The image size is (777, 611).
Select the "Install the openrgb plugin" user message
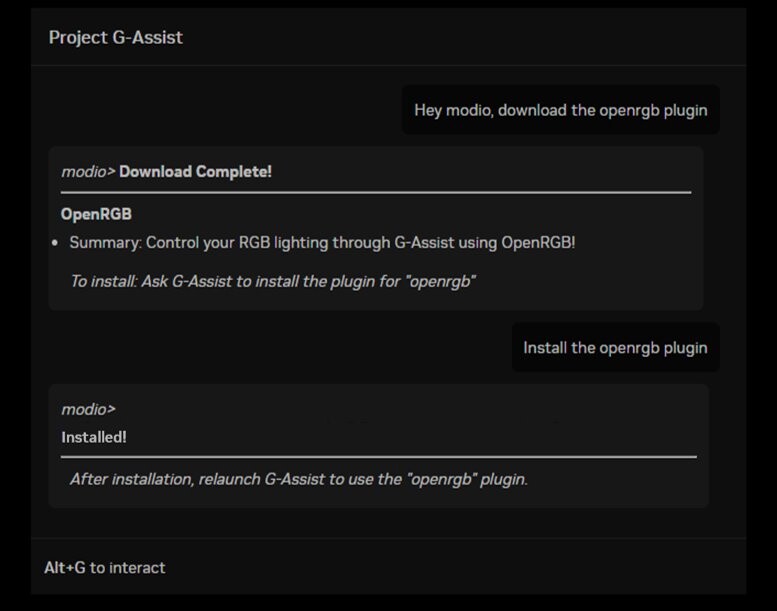pyautogui.click(x=614, y=348)
